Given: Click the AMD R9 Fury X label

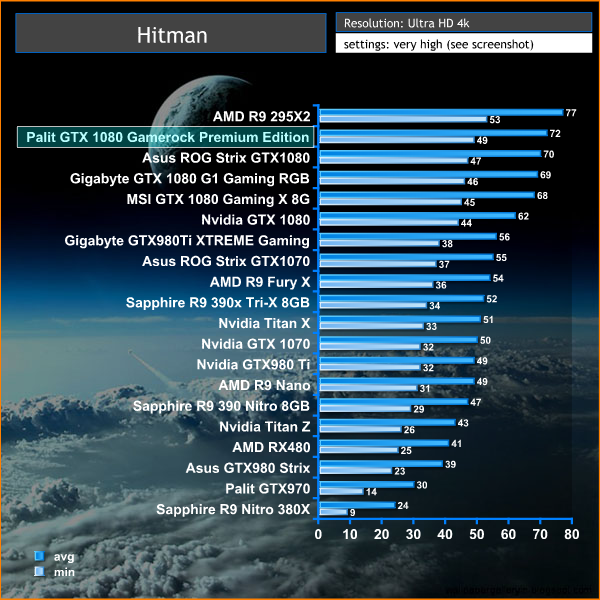Looking at the screenshot, I should (260, 282).
